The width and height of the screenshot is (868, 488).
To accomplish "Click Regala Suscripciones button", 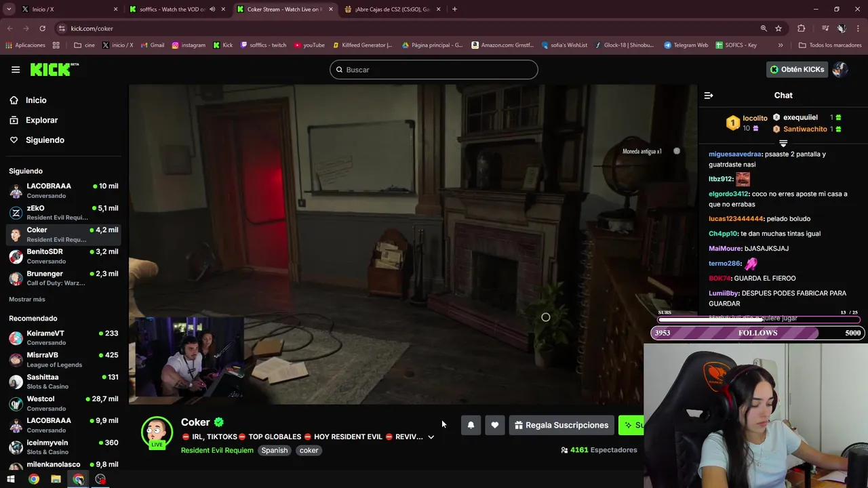I will (561, 425).
